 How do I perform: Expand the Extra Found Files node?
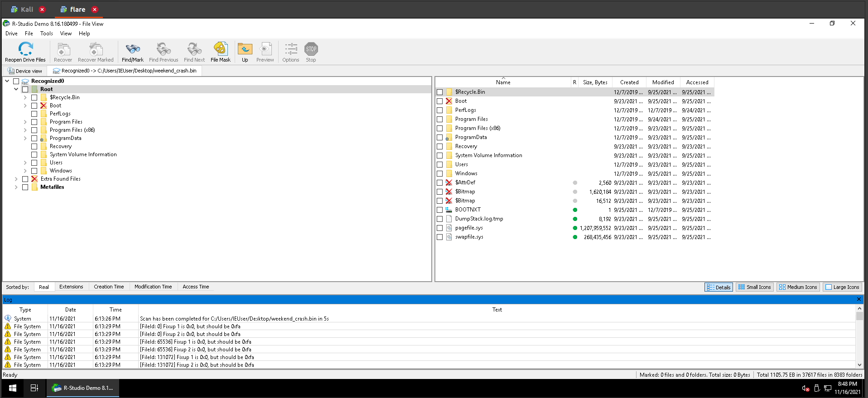pos(16,179)
